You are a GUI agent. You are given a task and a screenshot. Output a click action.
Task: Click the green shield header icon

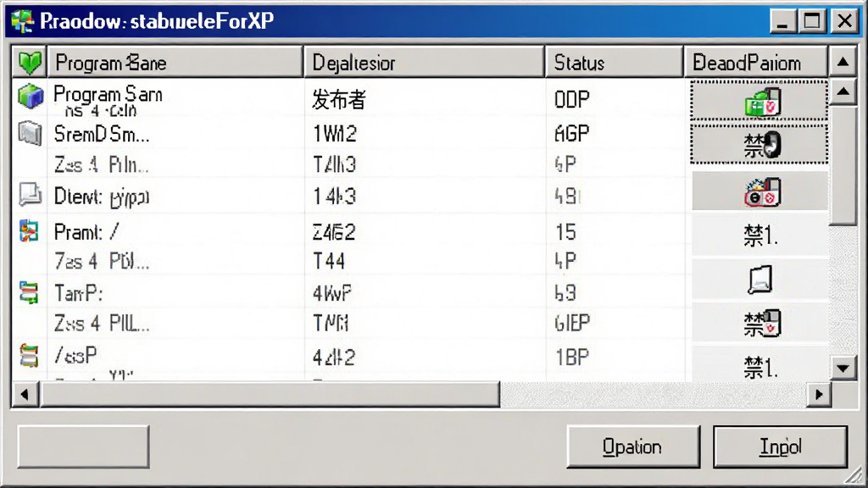[30, 63]
